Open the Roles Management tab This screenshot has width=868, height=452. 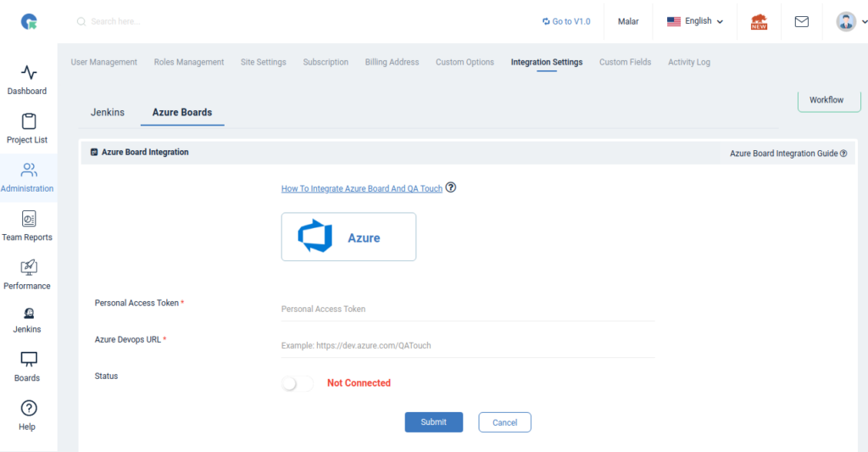coord(189,62)
